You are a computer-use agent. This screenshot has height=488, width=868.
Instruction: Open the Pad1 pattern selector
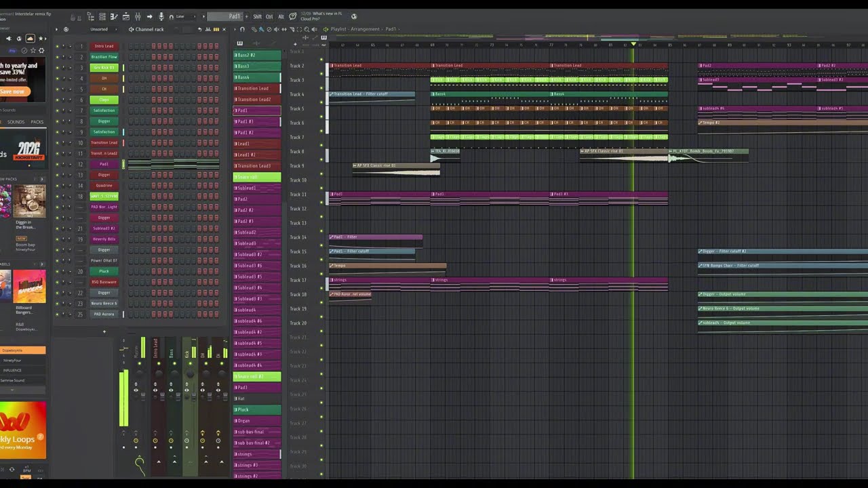point(225,16)
